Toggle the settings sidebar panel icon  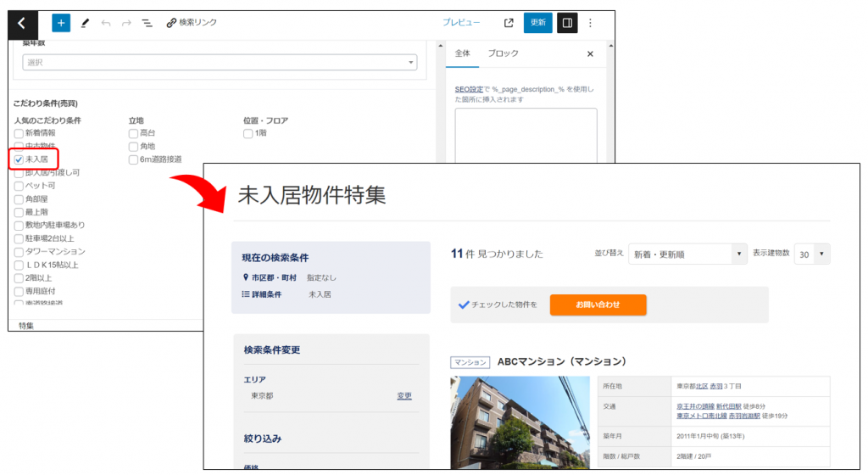tap(567, 24)
